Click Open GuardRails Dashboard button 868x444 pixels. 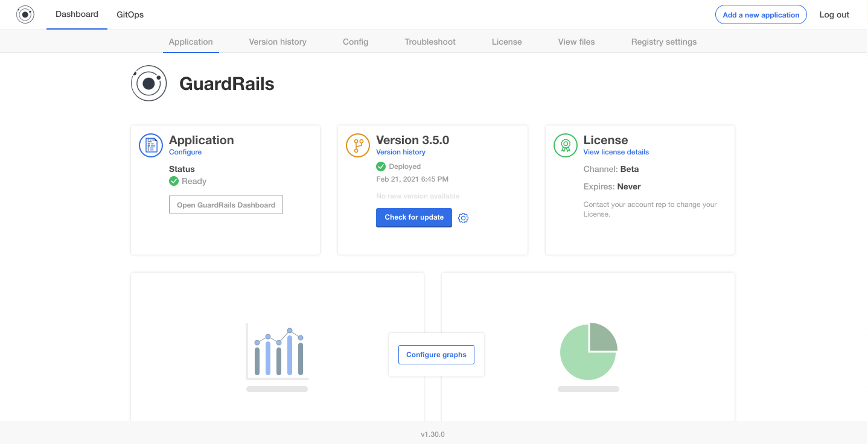pos(226,205)
